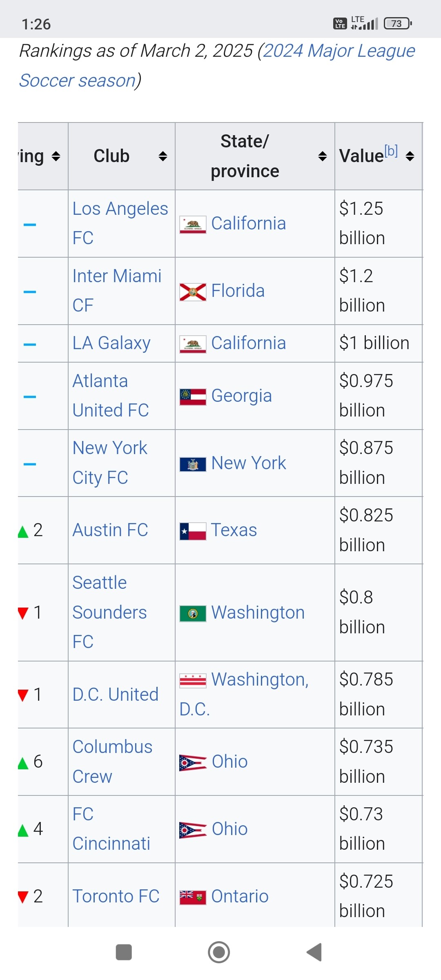Tap the Washington state flag icon
The height and width of the screenshot is (980, 441).
click(193, 613)
